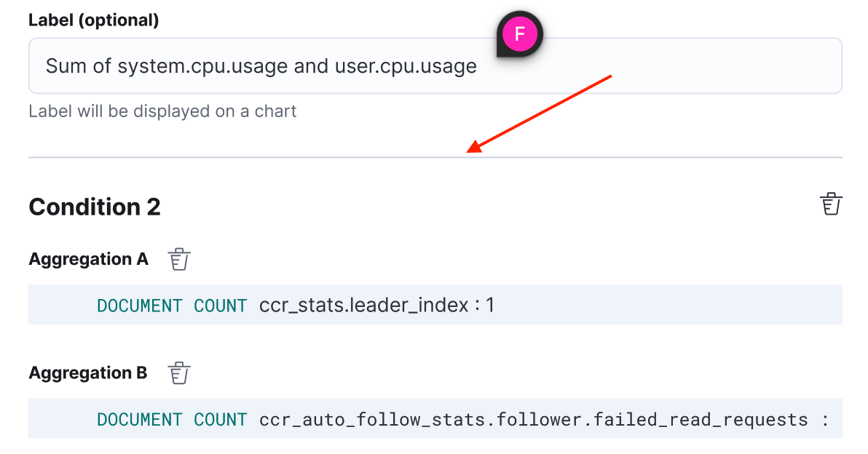The width and height of the screenshot is (868, 454).
Task: Select the Condition 2 section header
Action: [95, 207]
